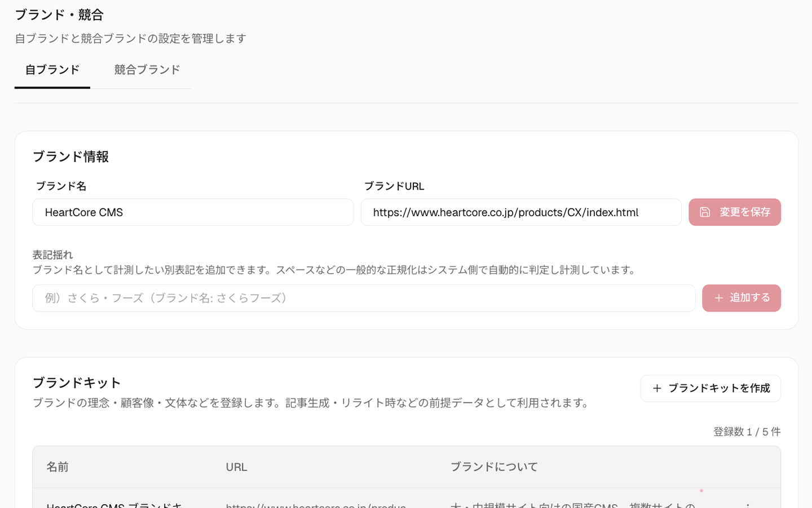Click the 名前 column header

pos(58,467)
